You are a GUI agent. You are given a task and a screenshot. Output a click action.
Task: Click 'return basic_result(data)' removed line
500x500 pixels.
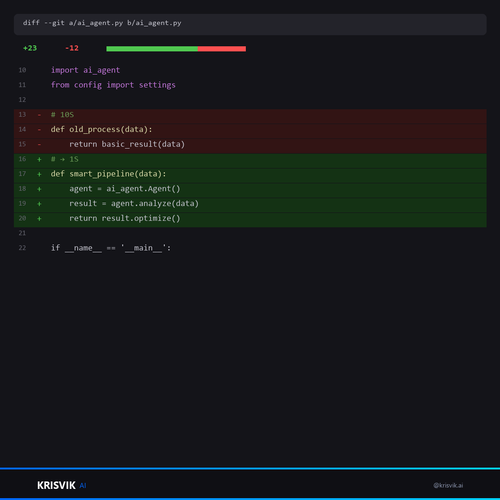pos(127,144)
